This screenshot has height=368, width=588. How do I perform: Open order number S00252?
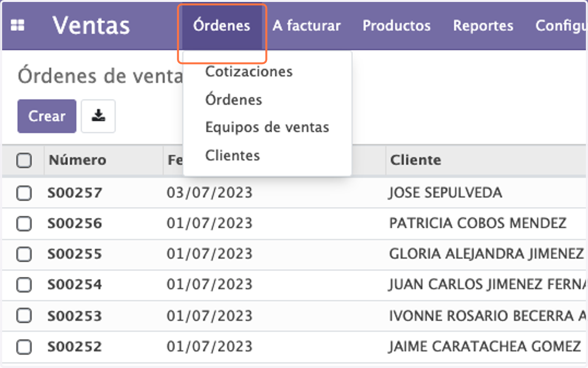[75, 346]
